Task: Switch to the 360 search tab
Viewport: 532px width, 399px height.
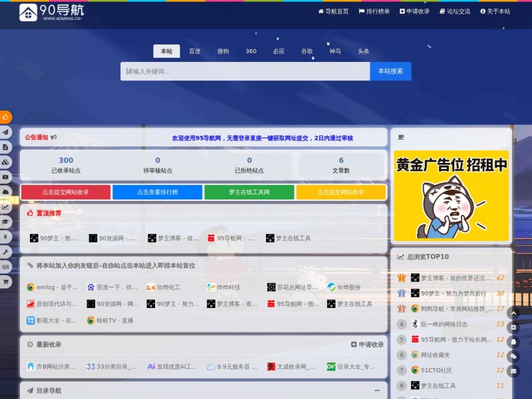Action: tap(251, 51)
